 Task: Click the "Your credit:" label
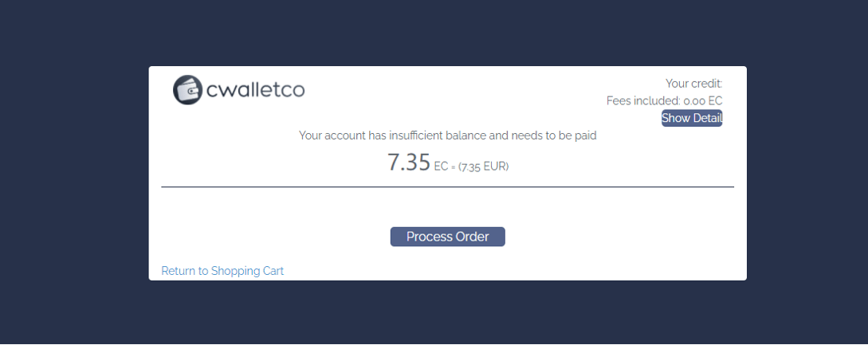[693, 83]
